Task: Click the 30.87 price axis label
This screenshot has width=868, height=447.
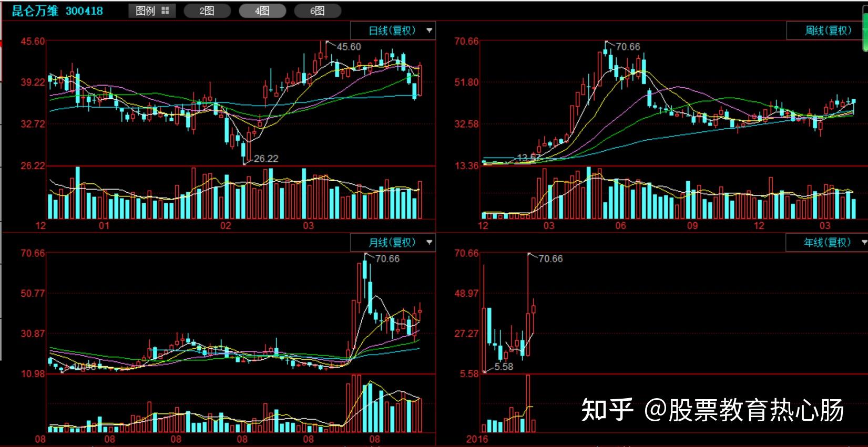Action: pos(33,334)
